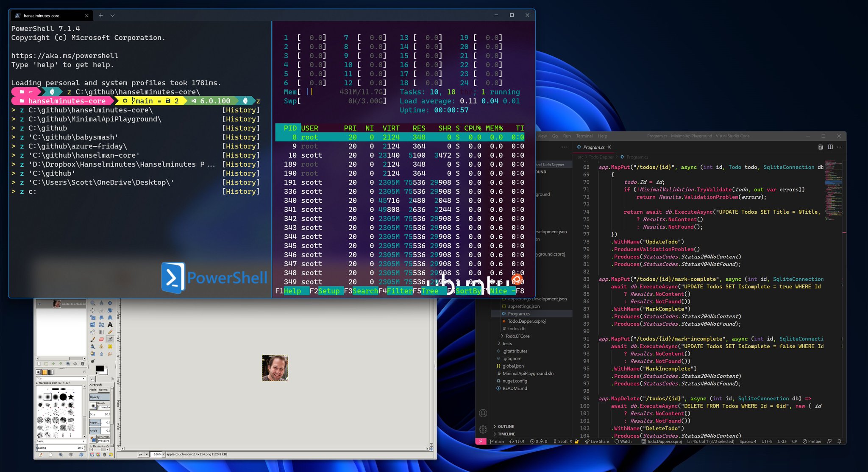The height and width of the screenshot is (472, 868).
Task: Expand the OUTLINE section in VS Code
Action: pyautogui.click(x=504, y=427)
